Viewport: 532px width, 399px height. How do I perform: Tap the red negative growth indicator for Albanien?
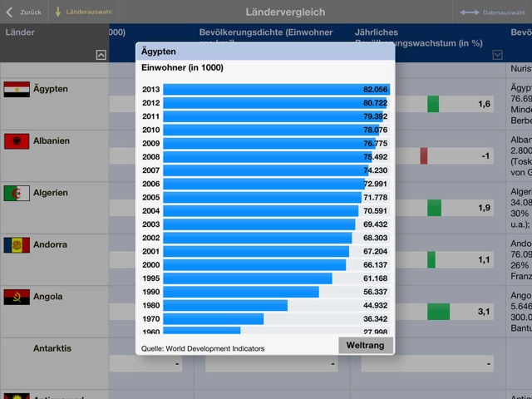[424, 155]
